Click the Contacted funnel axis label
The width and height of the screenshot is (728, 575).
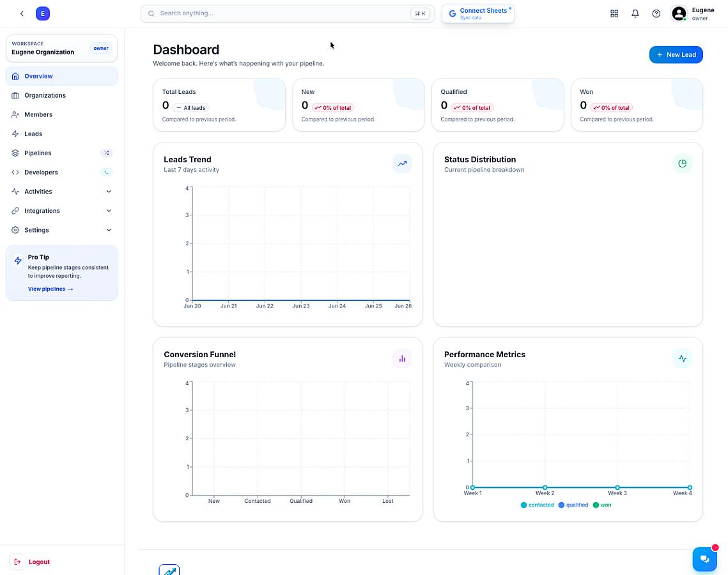[257, 501]
